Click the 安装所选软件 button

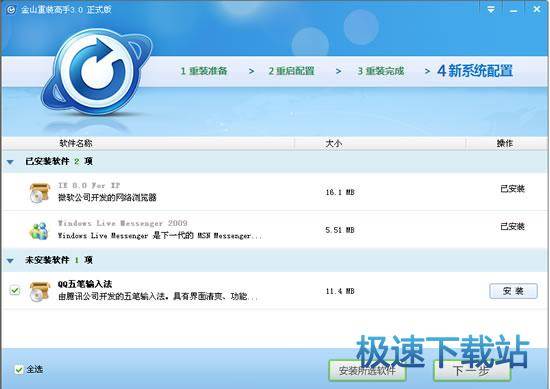tap(367, 370)
